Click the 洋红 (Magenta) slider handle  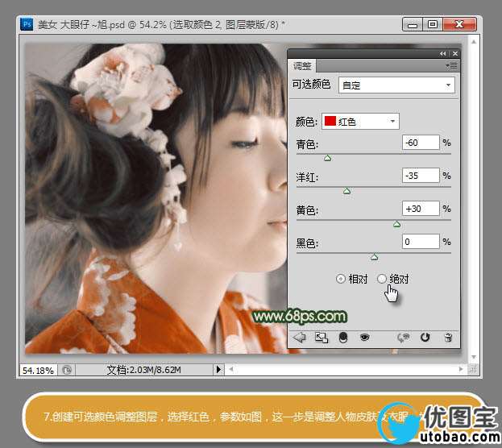click(346, 191)
